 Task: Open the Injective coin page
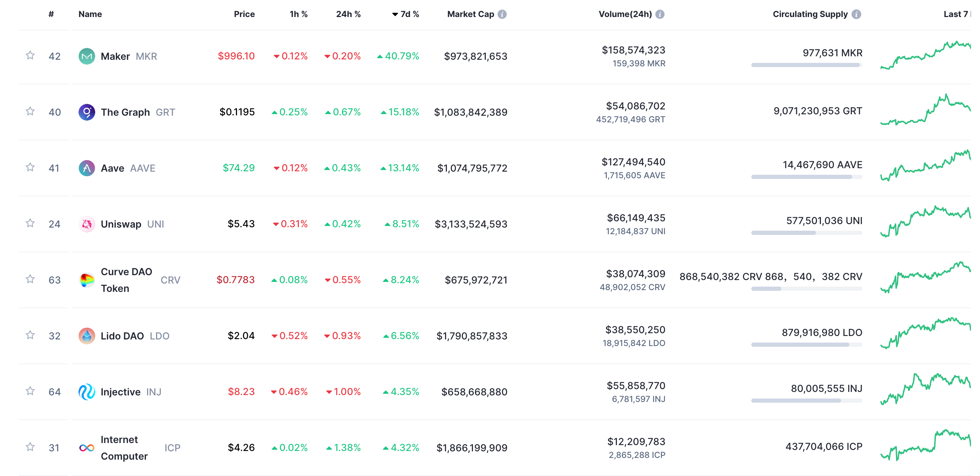click(121, 392)
